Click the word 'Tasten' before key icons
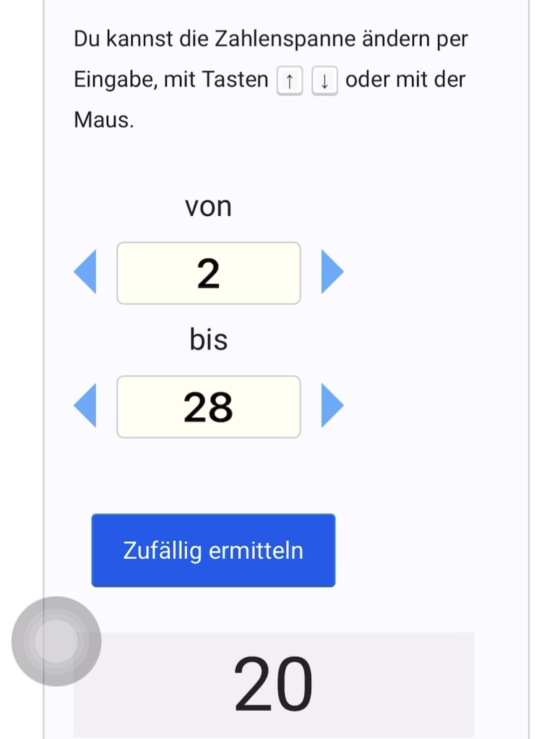560x739 pixels. click(x=235, y=79)
